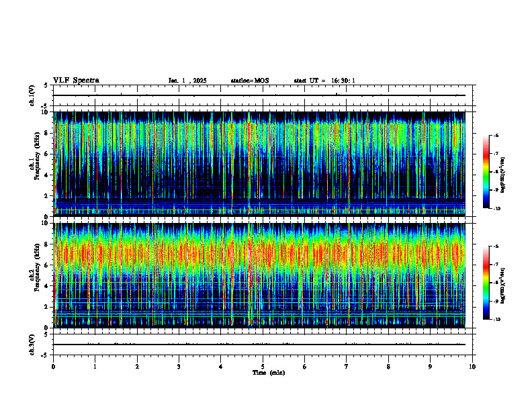Click time axis tick label "9"

pyautogui.click(x=430, y=367)
